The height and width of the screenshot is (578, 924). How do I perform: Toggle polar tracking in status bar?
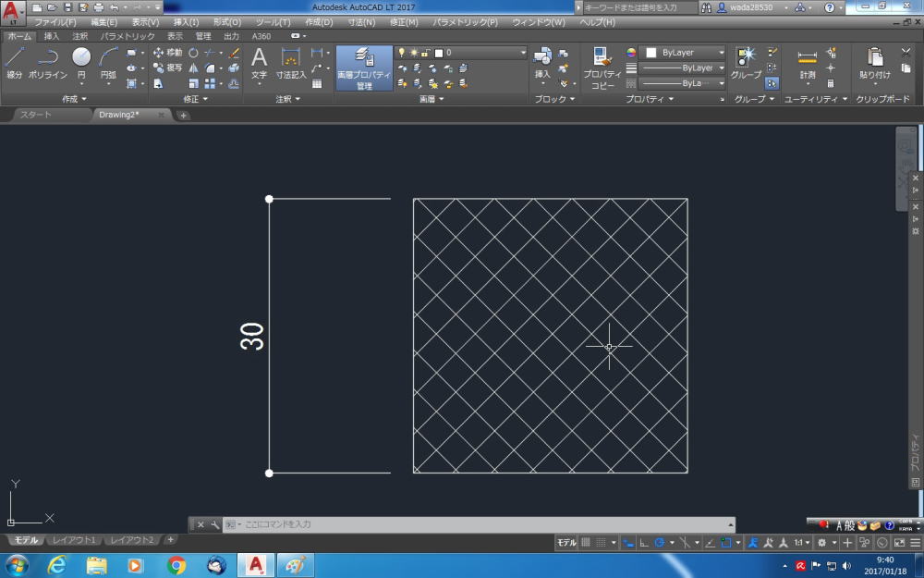660,543
